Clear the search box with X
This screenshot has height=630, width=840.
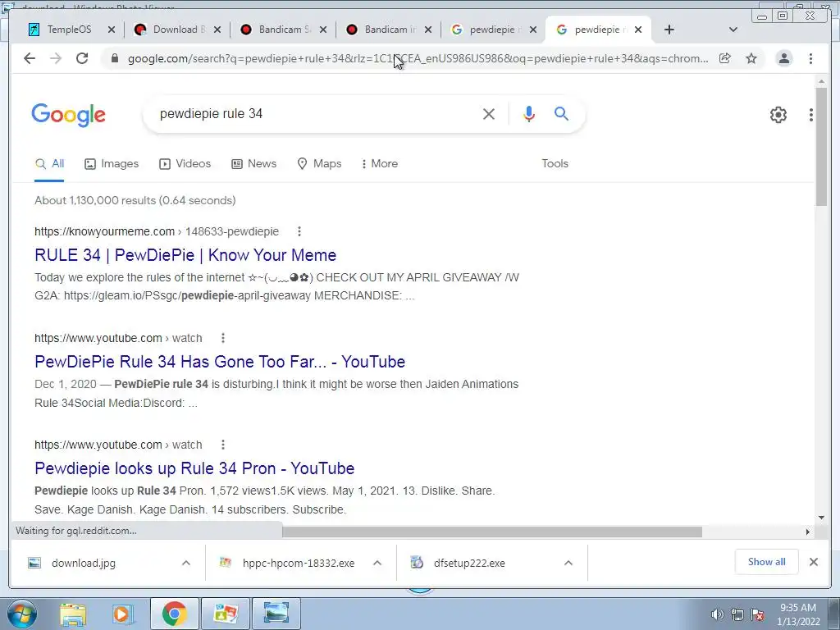[489, 113]
